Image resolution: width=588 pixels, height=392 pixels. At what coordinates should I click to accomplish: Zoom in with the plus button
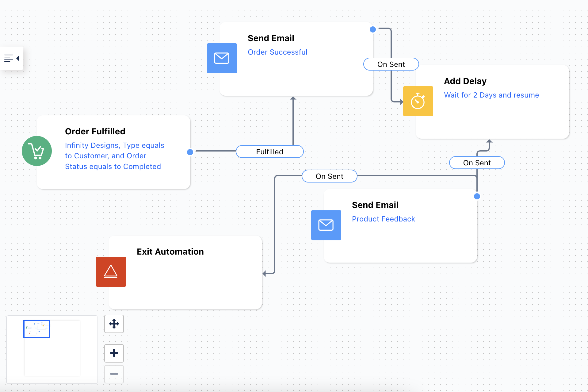tap(114, 353)
